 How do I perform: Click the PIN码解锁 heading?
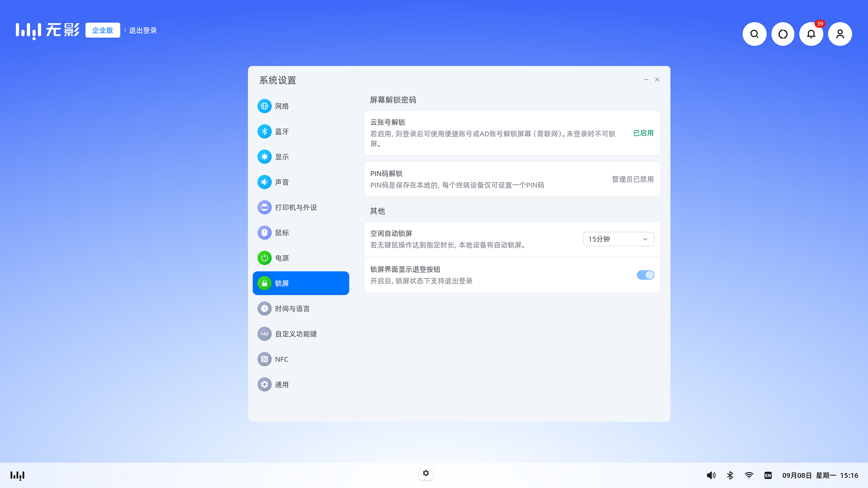coord(386,174)
